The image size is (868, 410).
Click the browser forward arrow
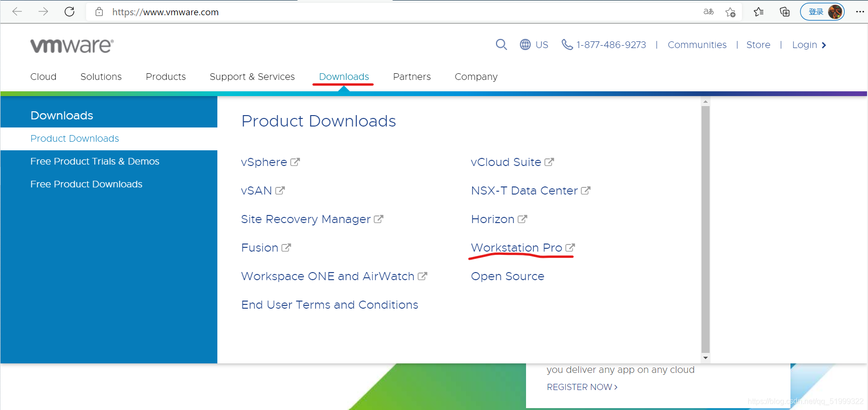pyautogui.click(x=43, y=11)
